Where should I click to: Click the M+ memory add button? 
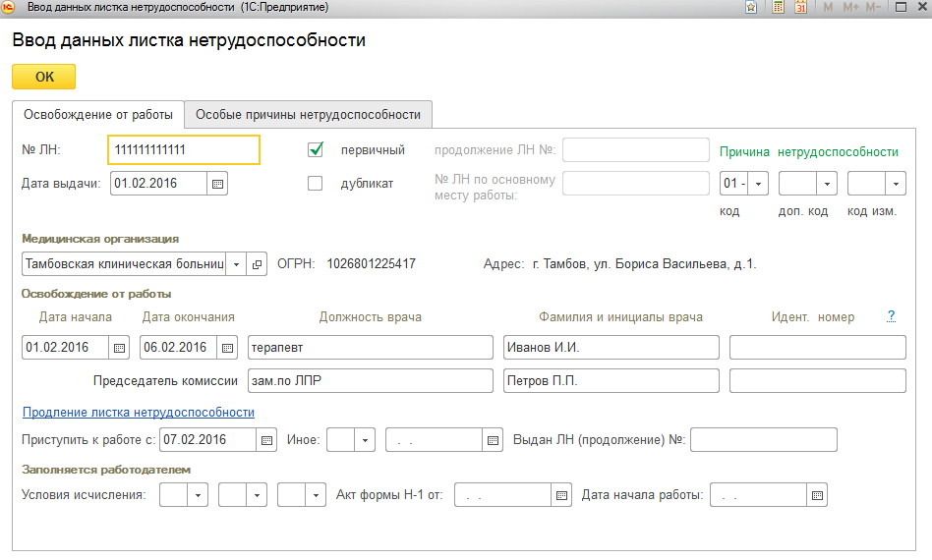850,7
